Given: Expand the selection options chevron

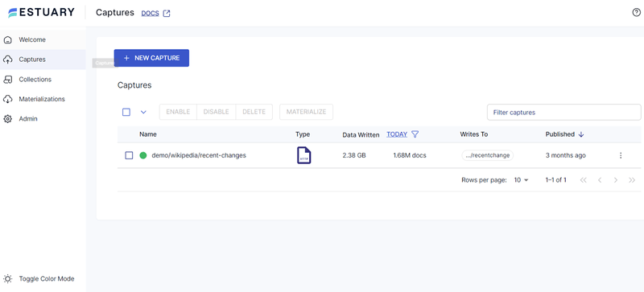Looking at the screenshot, I should (143, 112).
